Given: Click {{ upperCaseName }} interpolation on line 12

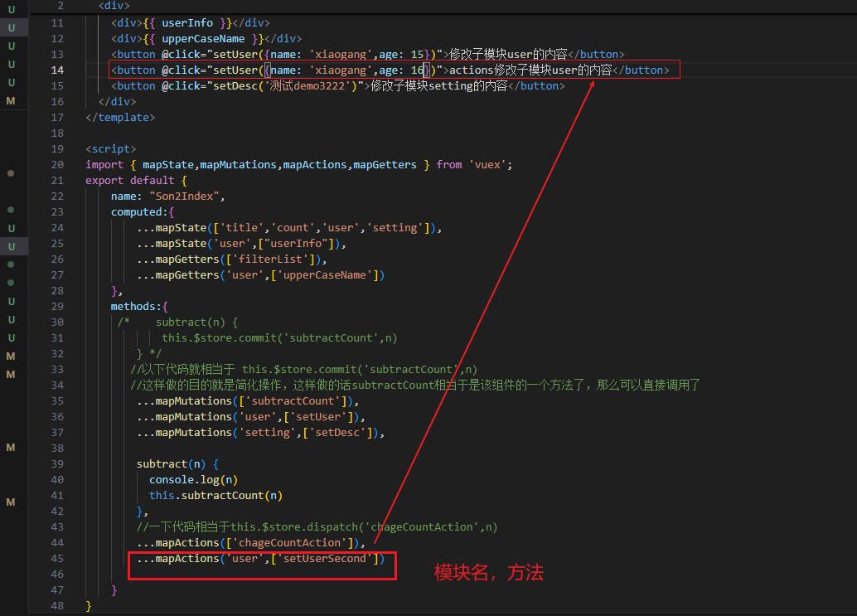Looking at the screenshot, I should pyautogui.click(x=203, y=39).
